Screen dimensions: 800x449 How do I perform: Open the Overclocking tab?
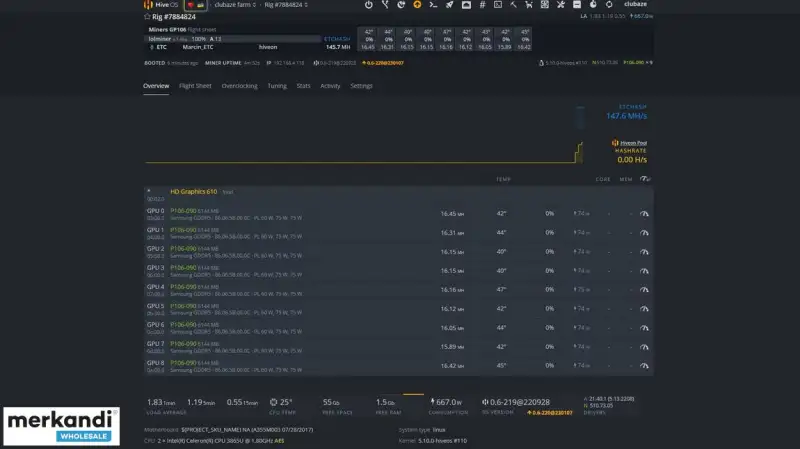click(239, 86)
